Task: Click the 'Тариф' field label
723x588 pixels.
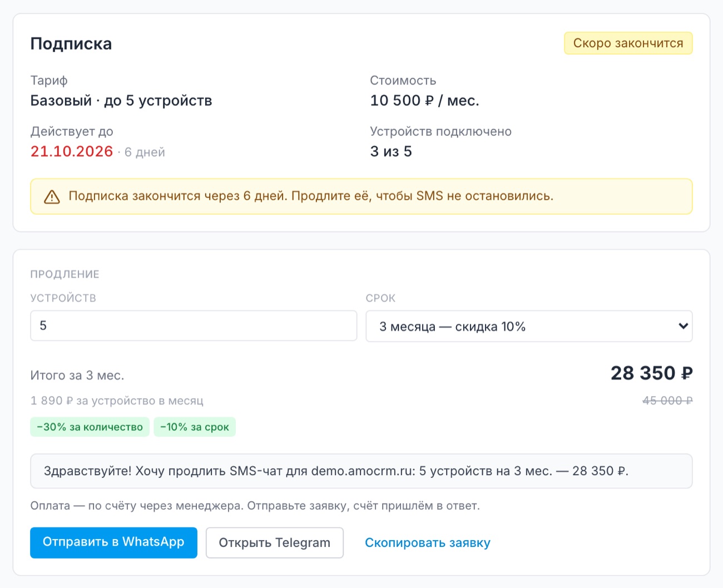Action: pyautogui.click(x=49, y=81)
